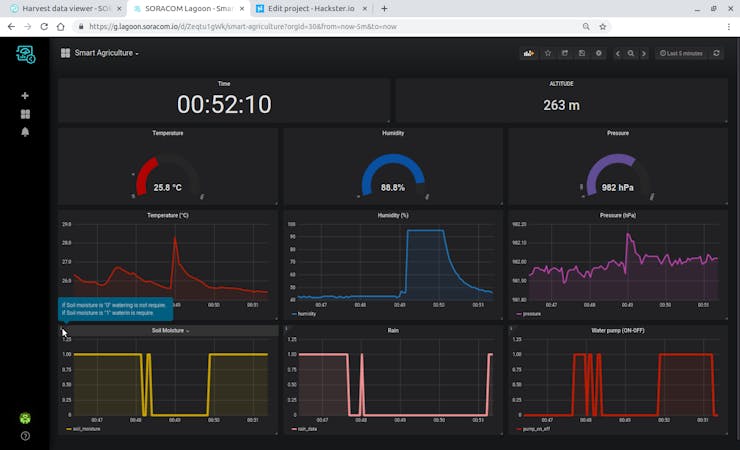
Task: Click the ALTITUDE panel title
Action: (x=561, y=83)
